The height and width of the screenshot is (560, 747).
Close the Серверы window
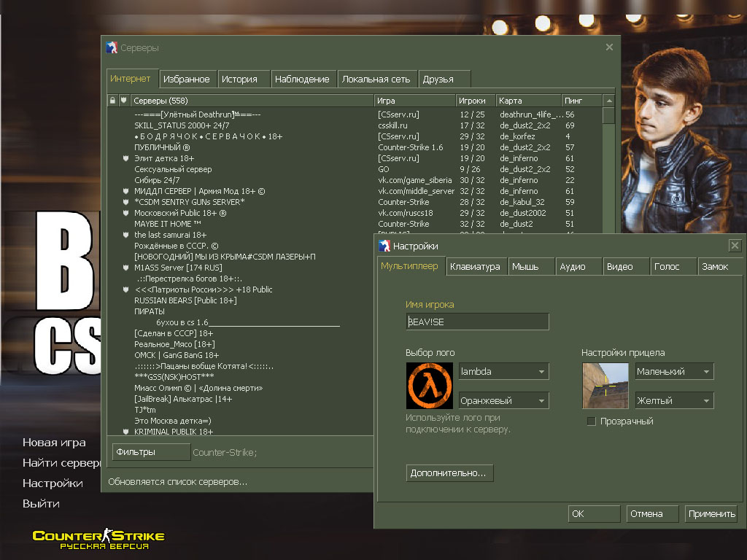(609, 47)
